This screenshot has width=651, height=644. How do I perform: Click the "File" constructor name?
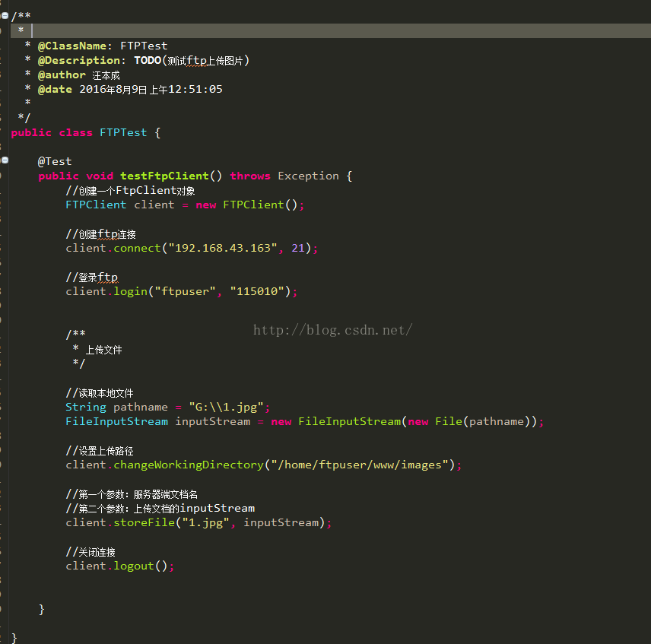click(449, 421)
